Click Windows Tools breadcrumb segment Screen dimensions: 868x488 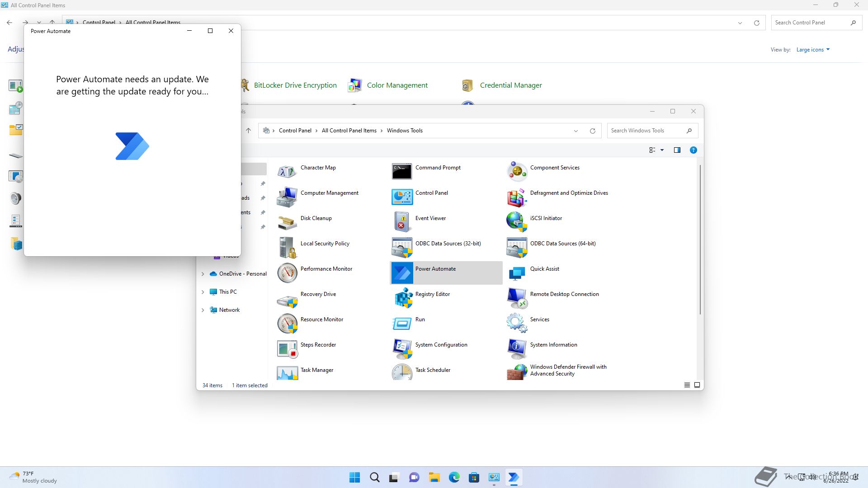tap(405, 131)
